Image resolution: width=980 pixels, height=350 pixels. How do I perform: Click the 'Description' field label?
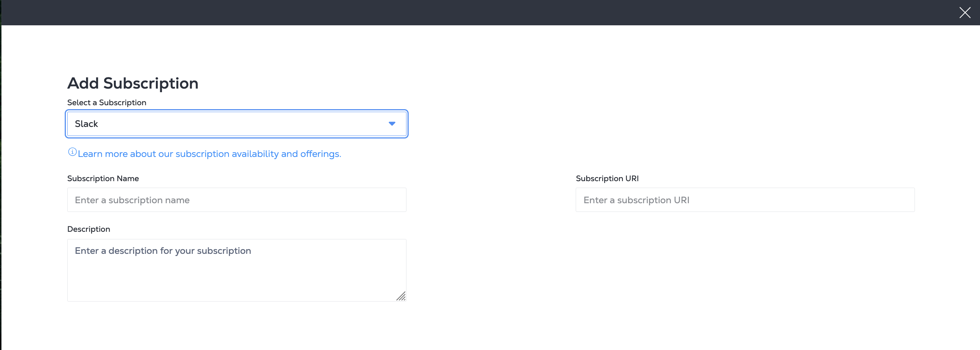click(x=89, y=229)
